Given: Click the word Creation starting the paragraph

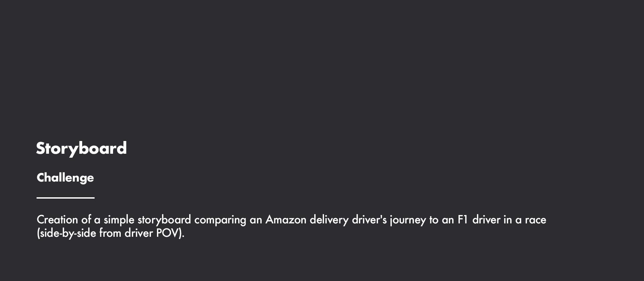Looking at the screenshot, I should 57,220.
